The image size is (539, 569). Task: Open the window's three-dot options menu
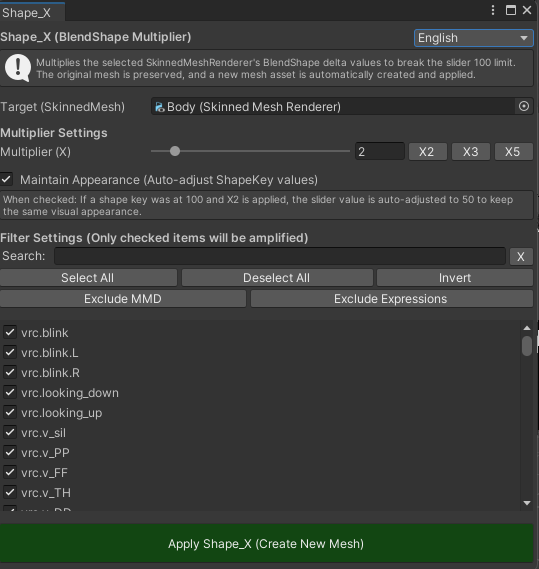coord(493,10)
